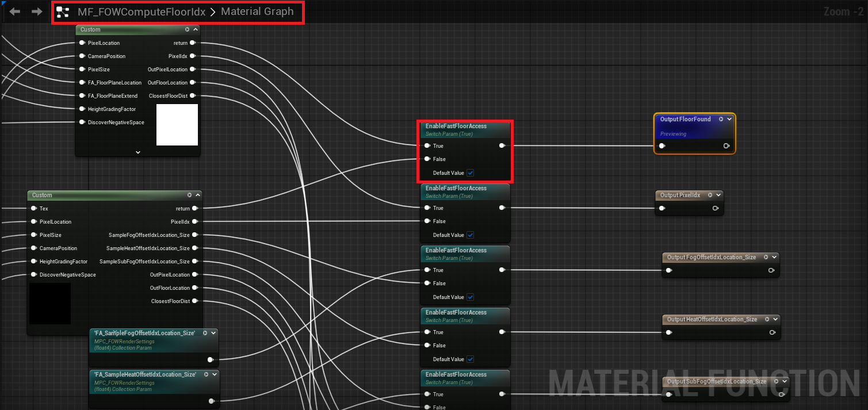This screenshot has height=410, width=868.
Task: Click the Zoom -2 indicator
Action: tap(843, 12)
